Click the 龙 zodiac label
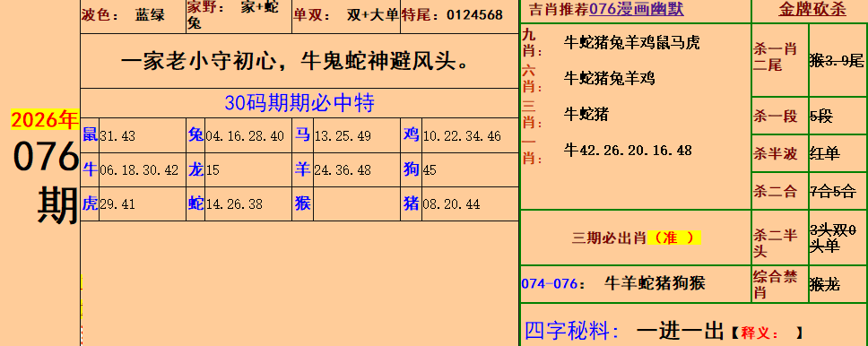The width and height of the screenshot is (868, 346). [x=196, y=169]
